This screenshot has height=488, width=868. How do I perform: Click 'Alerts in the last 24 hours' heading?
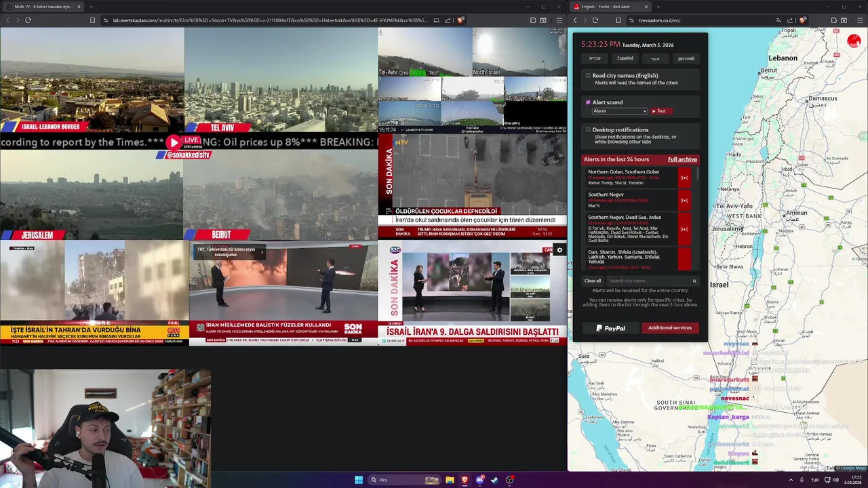pyautogui.click(x=616, y=159)
